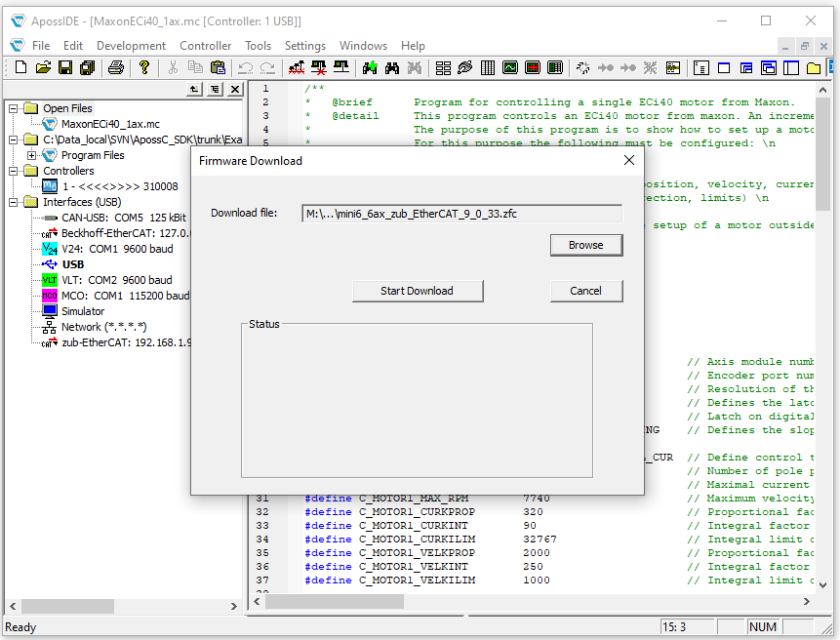Screen dimensions: 840x640
Task: Collapse the Controllers tree node
Action: [14, 171]
